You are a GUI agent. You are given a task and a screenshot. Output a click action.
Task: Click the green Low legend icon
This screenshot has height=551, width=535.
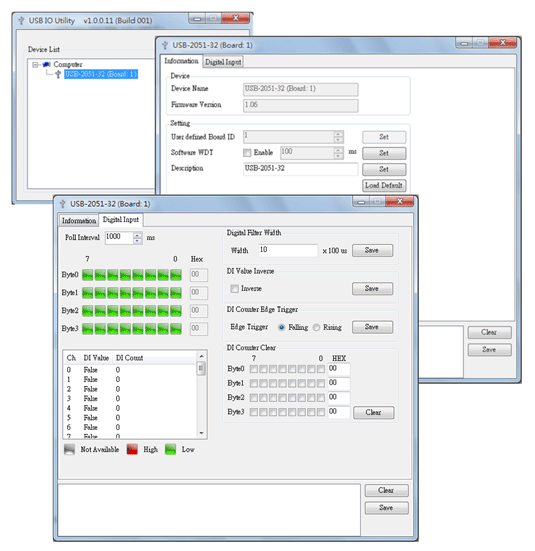click(x=170, y=450)
